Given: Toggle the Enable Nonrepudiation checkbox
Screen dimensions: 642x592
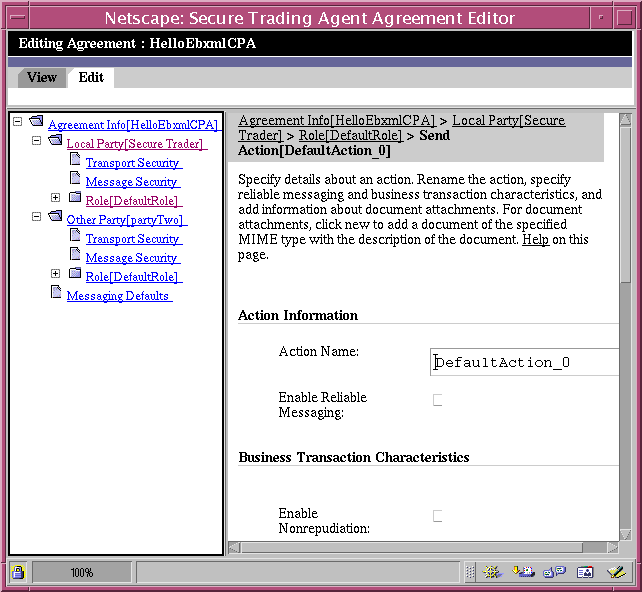Looking at the screenshot, I should point(438,516).
